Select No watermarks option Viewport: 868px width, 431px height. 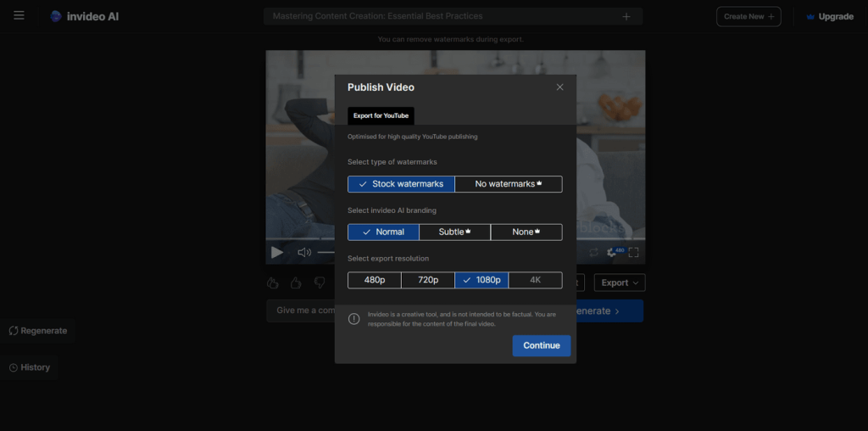(509, 184)
